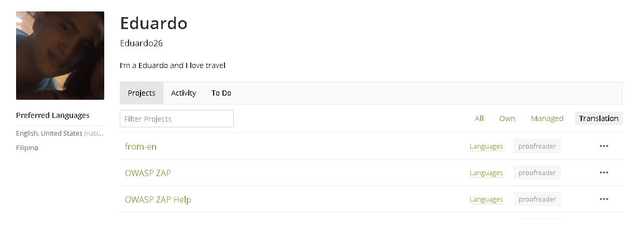Select the All projects filter
The height and width of the screenshot is (239, 644).
coord(479,118)
